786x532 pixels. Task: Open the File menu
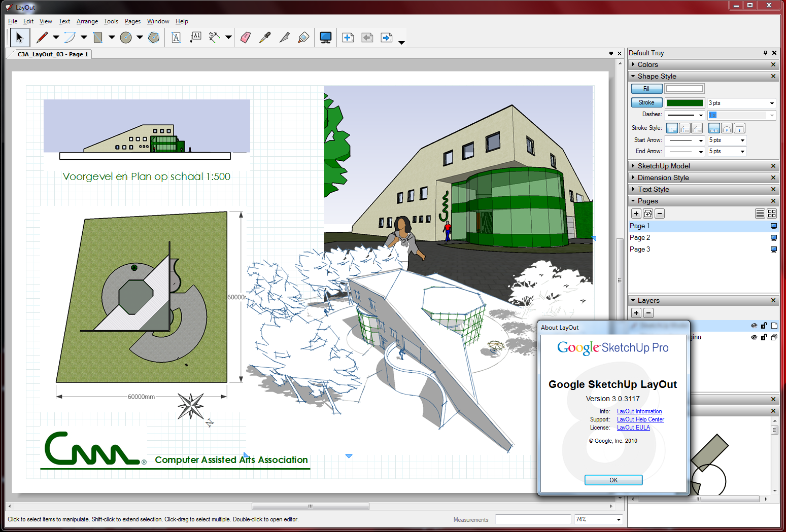(13, 21)
